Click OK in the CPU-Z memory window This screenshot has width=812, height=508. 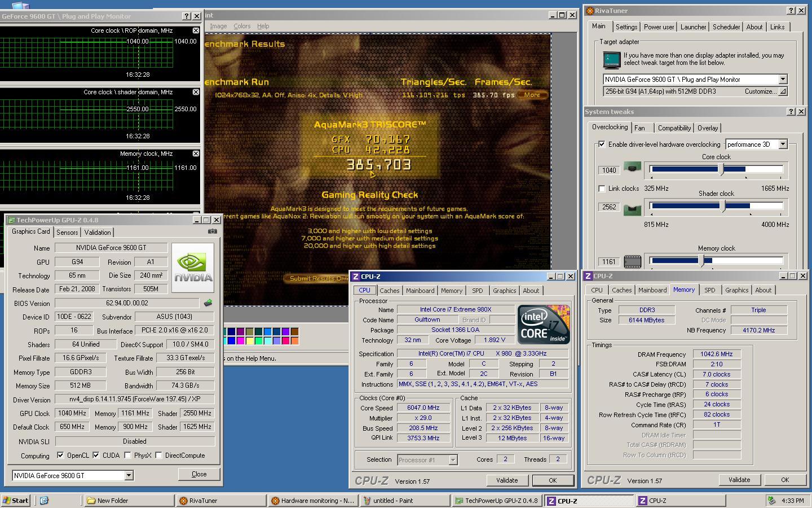[x=784, y=480]
